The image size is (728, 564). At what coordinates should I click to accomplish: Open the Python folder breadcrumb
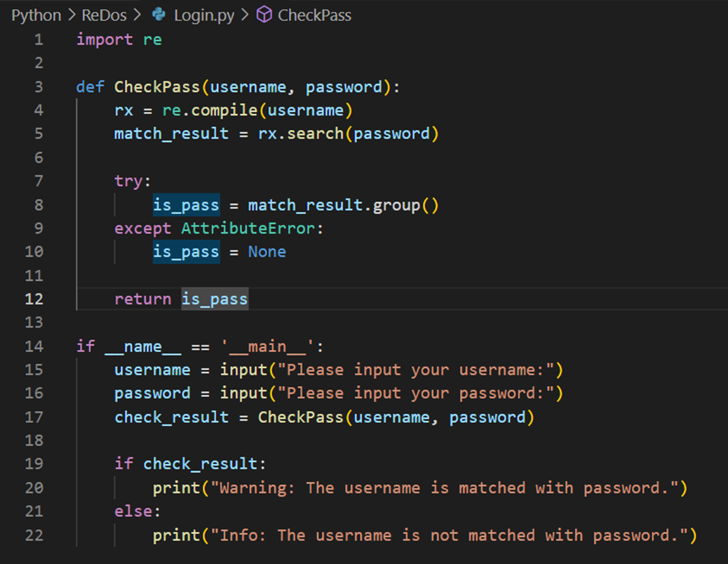pyautogui.click(x=37, y=15)
